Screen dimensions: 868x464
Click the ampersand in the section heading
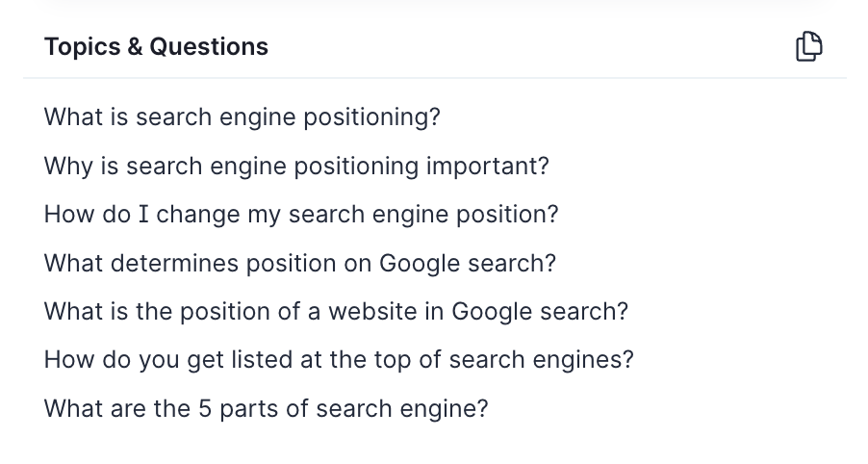(134, 46)
